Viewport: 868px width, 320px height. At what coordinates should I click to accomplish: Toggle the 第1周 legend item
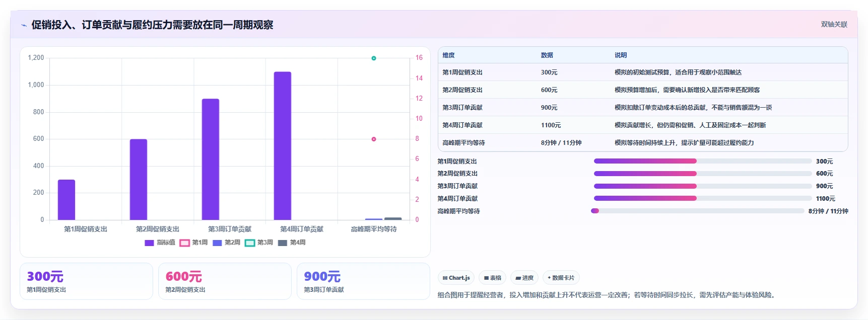click(x=193, y=243)
